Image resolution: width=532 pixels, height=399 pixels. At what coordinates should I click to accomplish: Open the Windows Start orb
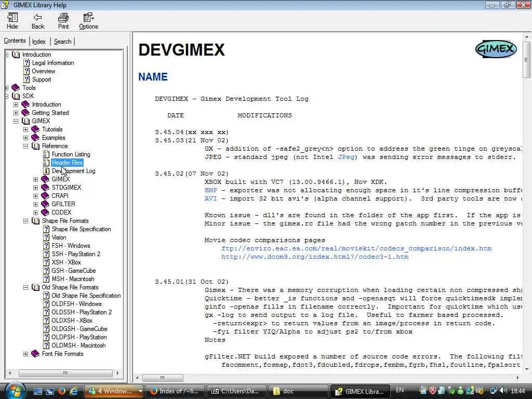tap(15, 390)
